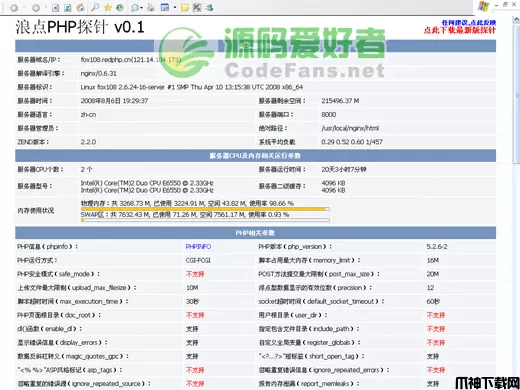Click the blue feedback link 任何建议,点此反馈

[469, 23]
